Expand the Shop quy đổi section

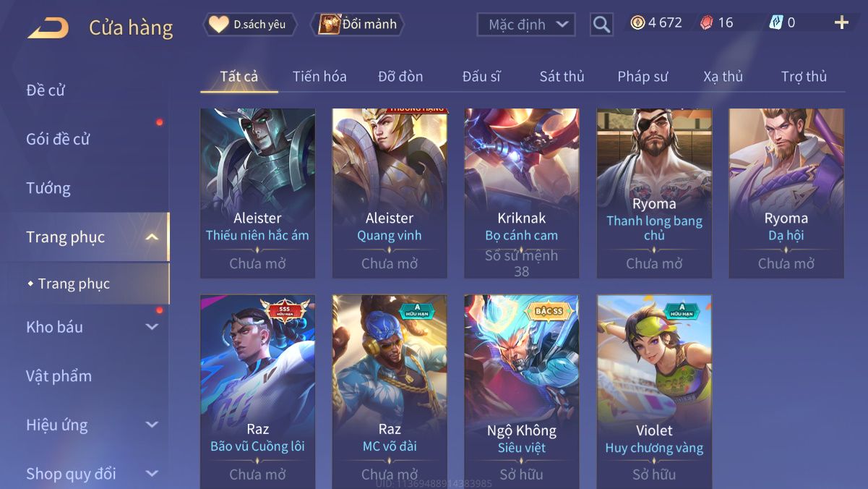coord(152,474)
